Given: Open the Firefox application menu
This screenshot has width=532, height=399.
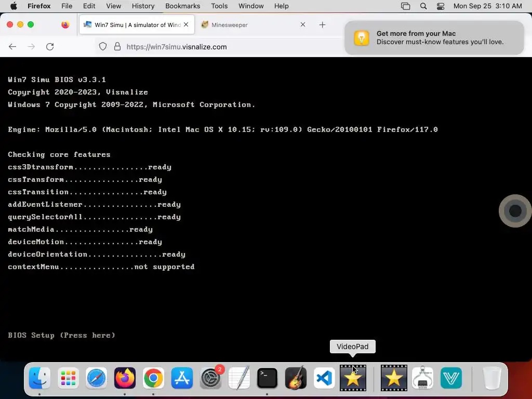Looking at the screenshot, I should pyautogui.click(x=39, y=6).
